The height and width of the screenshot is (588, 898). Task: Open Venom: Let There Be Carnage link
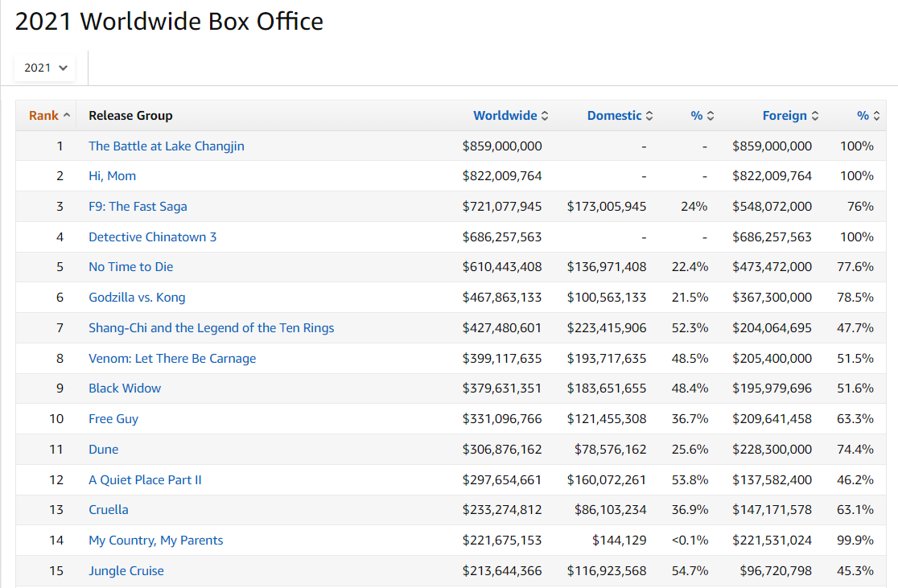172,359
